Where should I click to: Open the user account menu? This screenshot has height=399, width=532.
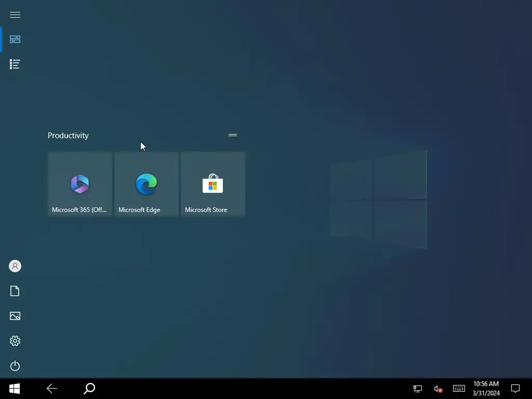(15, 266)
